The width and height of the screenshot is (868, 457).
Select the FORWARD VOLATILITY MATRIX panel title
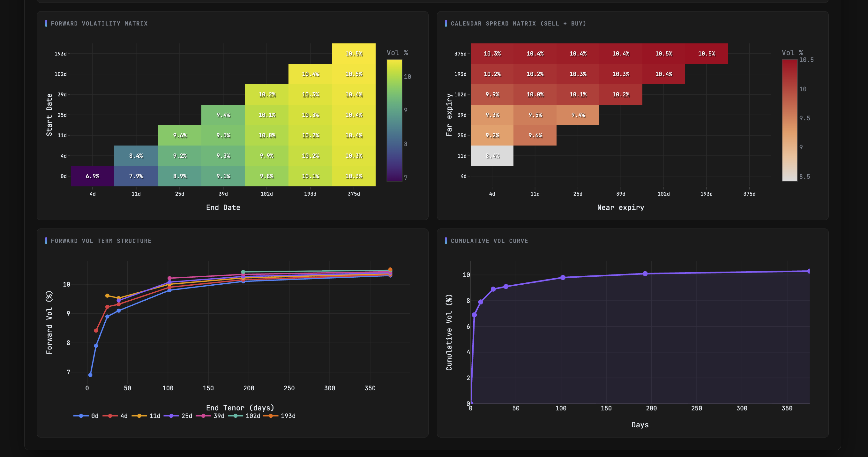point(99,24)
